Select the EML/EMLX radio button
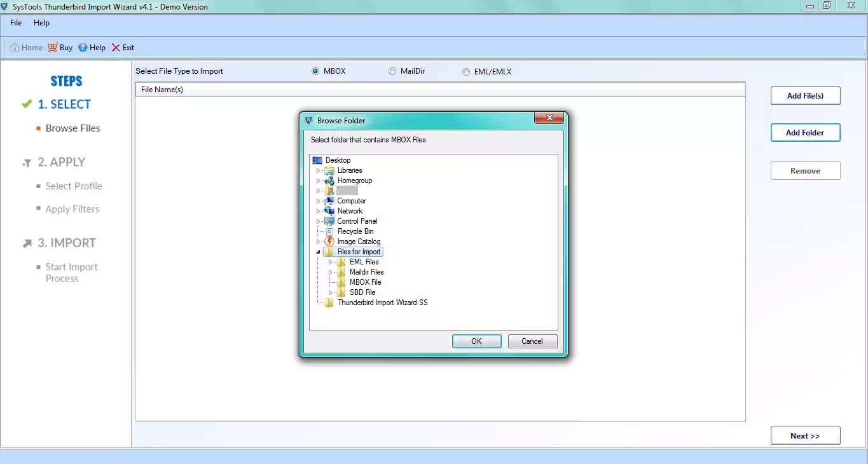The width and height of the screenshot is (868, 464). [466, 72]
